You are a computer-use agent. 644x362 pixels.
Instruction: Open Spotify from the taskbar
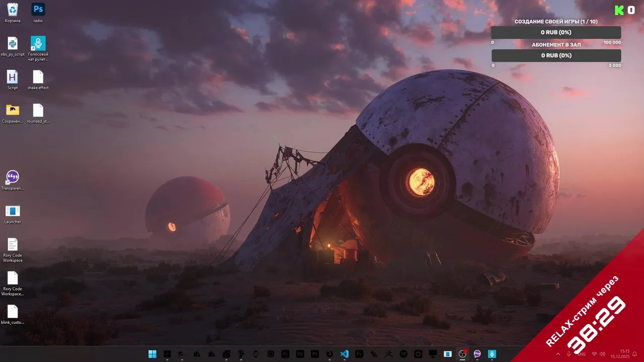coord(403,354)
